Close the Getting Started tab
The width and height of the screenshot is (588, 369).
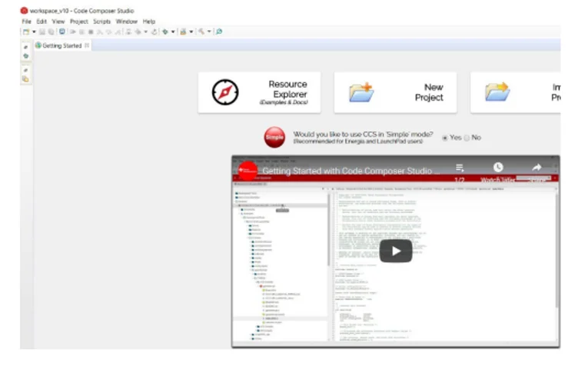click(x=87, y=45)
